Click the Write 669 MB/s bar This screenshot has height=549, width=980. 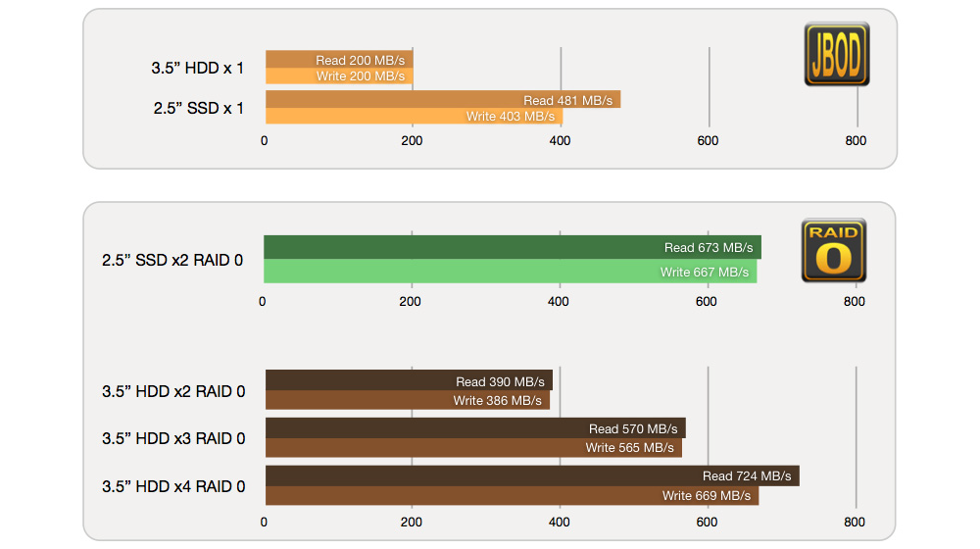coord(511,495)
